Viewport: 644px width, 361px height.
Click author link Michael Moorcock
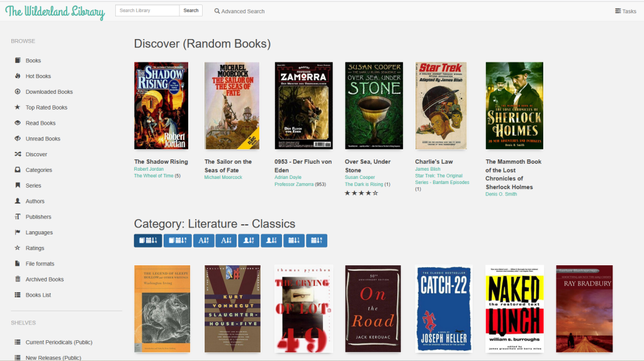point(223,177)
